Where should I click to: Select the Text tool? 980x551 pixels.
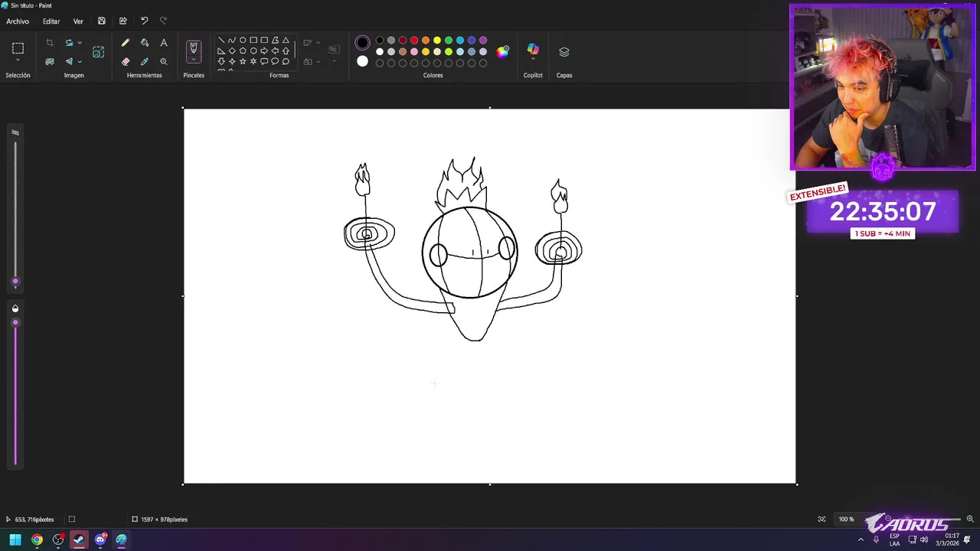point(163,43)
